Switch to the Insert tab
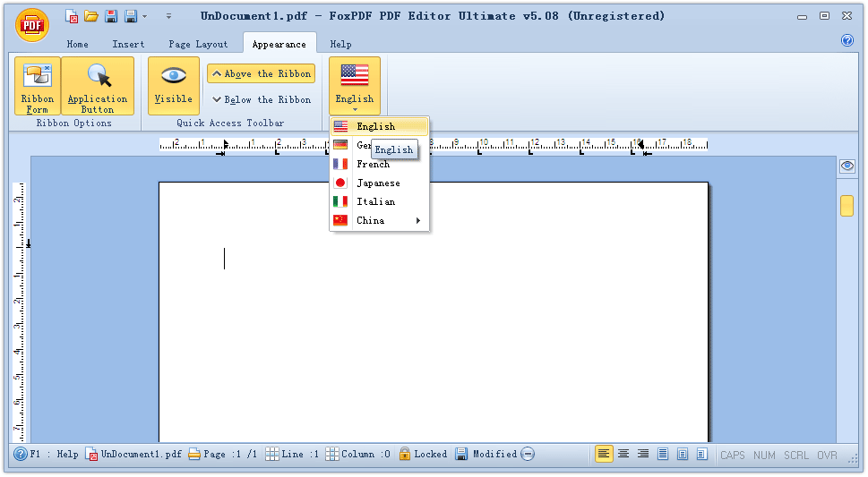This screenshot has width=868, height=477. (128, 44)
